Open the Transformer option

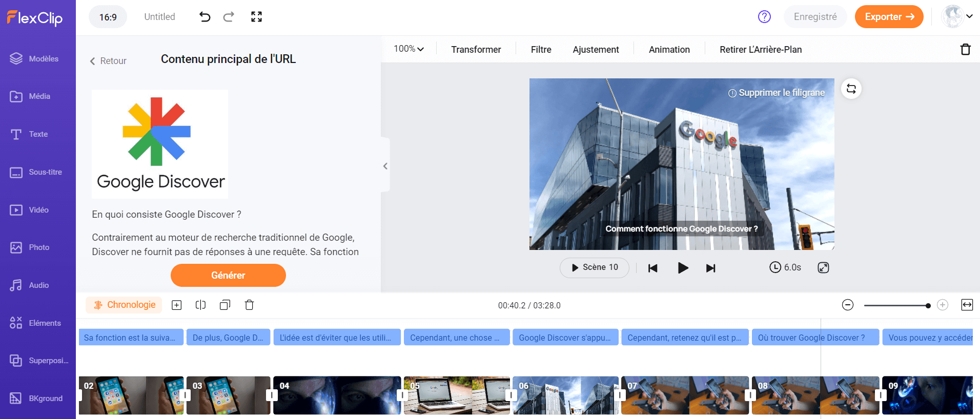[x=476, y=50]
